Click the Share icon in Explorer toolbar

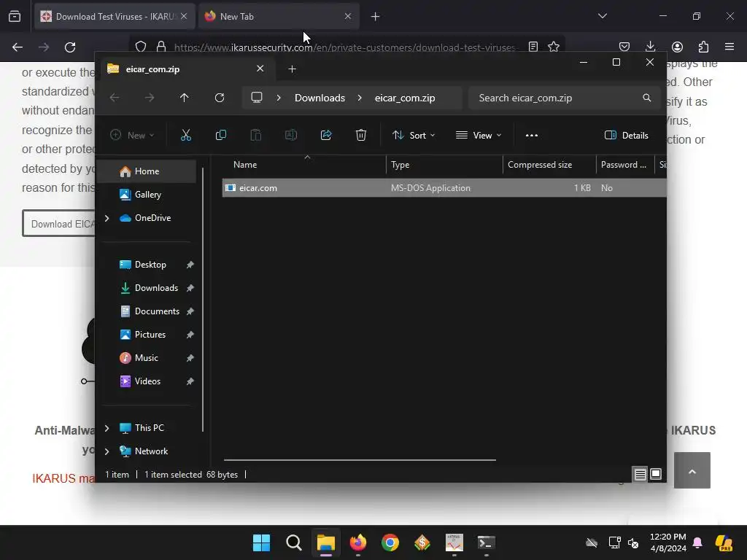(x=326, y=135)
